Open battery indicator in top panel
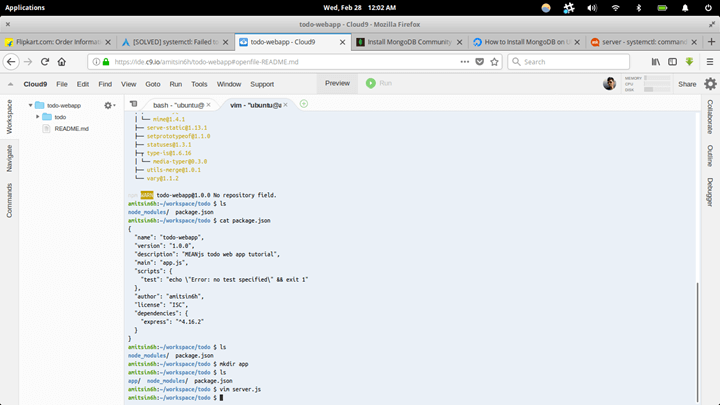The image size is (720, 405). (662, 8)
